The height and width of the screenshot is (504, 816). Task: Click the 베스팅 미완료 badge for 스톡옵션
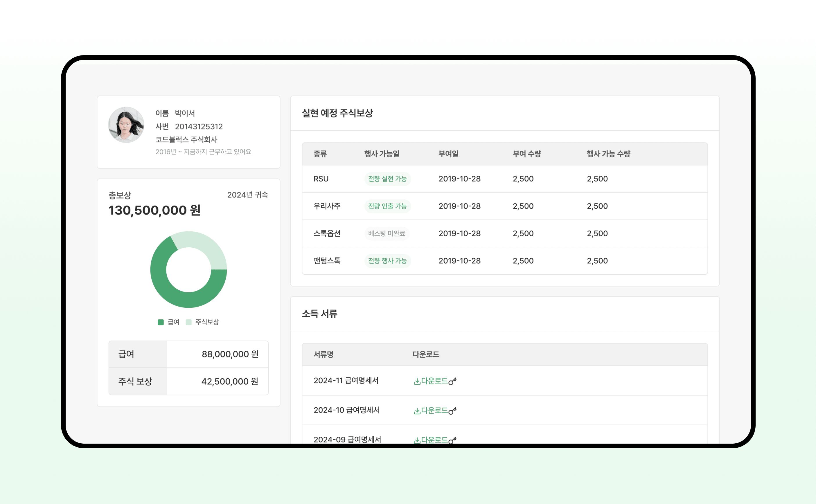[x=387, y=233]
